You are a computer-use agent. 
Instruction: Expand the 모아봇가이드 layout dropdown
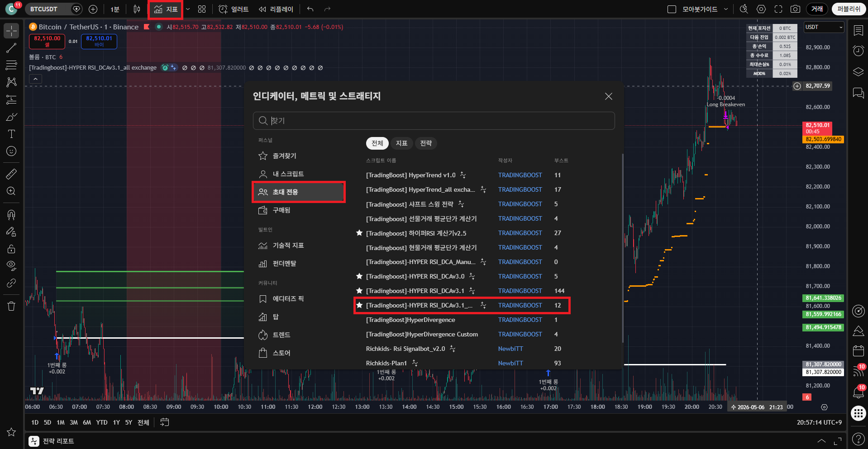pos(726,9)
